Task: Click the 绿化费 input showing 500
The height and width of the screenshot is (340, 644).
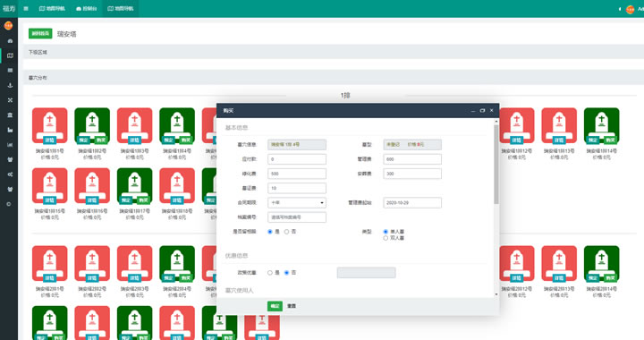Action: click(x=297, y=174)
